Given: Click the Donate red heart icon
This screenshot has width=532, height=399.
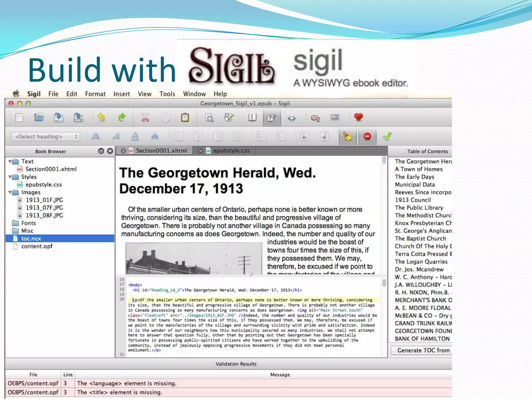Looking at the screenshot, I should (x=358, y=117).
